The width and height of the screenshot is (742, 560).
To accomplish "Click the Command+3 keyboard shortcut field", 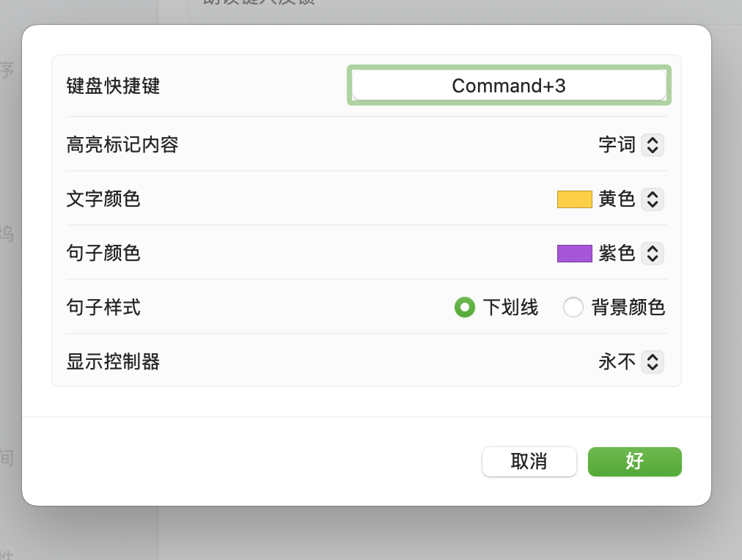I will pos(509,86).
